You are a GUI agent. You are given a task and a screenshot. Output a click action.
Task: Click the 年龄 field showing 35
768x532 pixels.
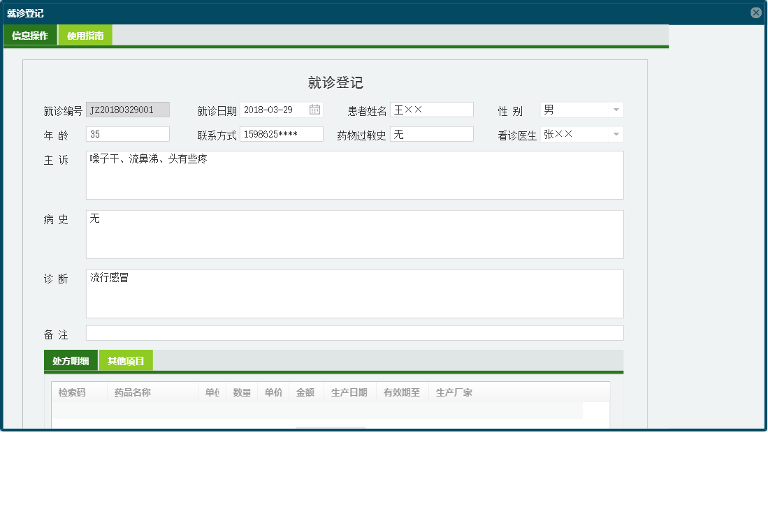[127, 134]
